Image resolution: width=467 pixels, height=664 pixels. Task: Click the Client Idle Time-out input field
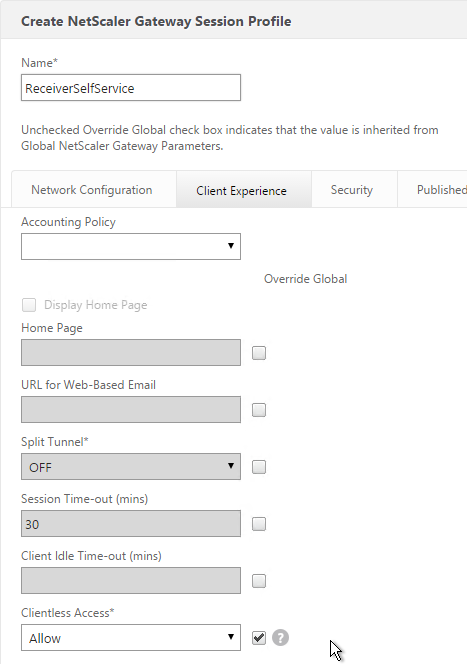[x=131, y=581]
